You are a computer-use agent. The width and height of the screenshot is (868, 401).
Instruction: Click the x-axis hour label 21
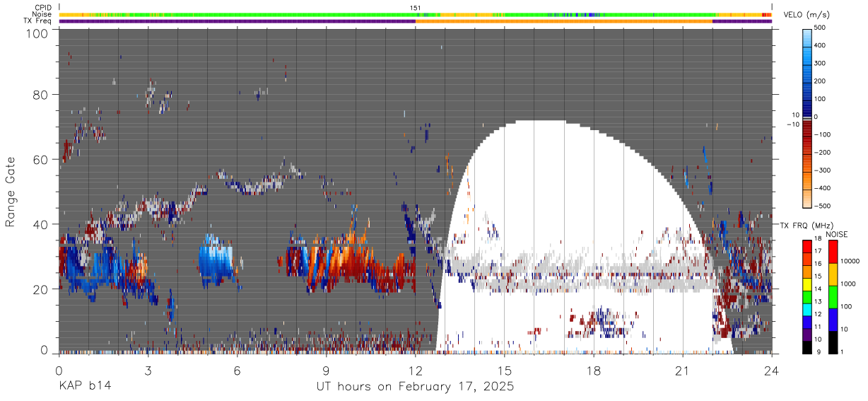[683, 370]
